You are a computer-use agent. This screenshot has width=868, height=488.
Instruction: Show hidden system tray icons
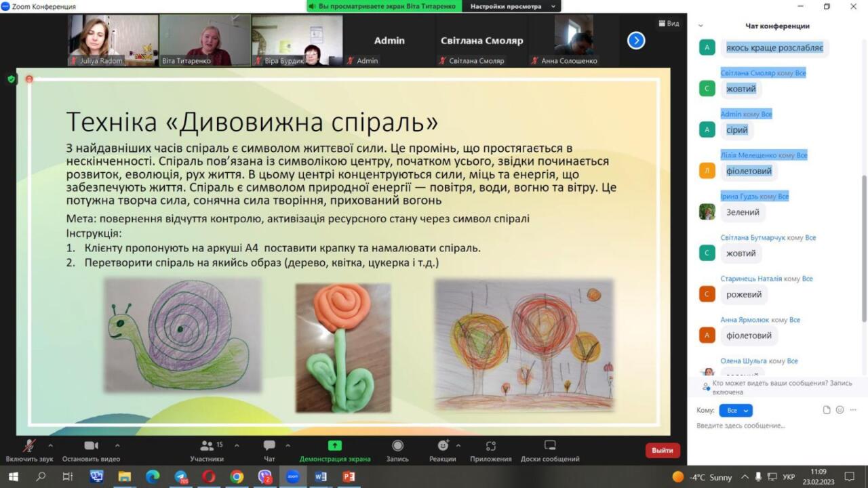745,476
